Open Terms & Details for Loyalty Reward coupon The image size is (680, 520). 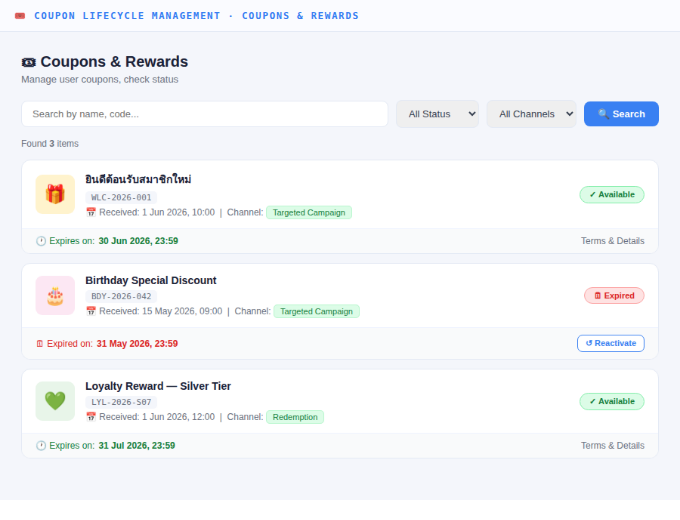pyautogui.click(x=612, y=446)
